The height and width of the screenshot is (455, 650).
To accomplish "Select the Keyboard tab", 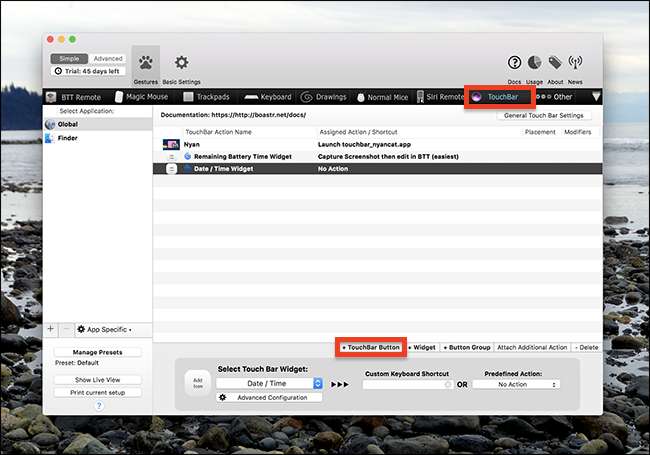I will pos(268,97).
